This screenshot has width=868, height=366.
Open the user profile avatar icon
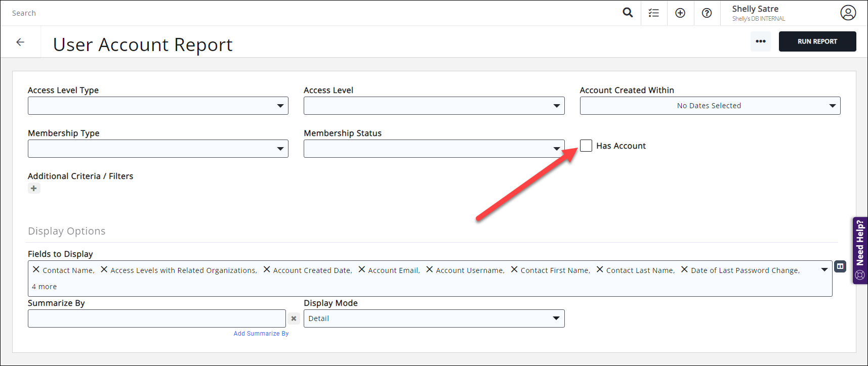click(x=848, y=13)
